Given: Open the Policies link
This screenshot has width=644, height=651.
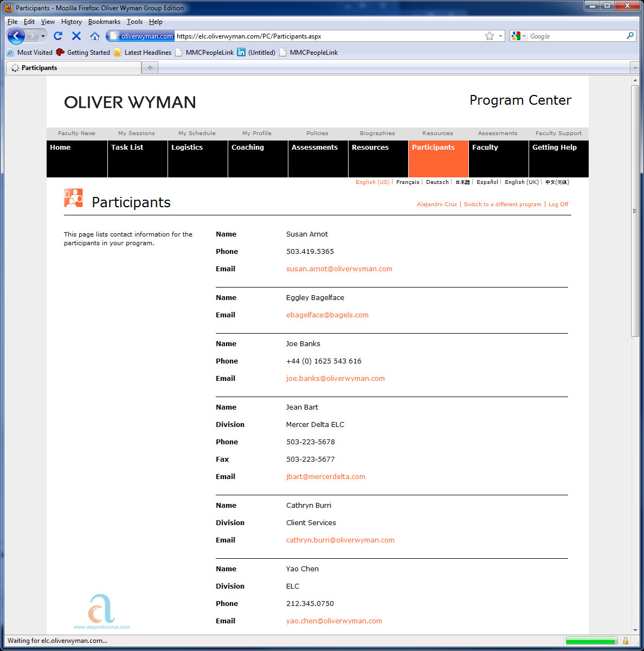Looking at the screenshot, I should 317,133.
